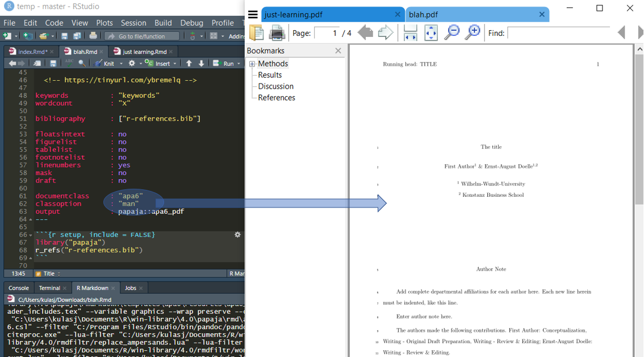Open the document settings gear menu

[x=131, y=63]
